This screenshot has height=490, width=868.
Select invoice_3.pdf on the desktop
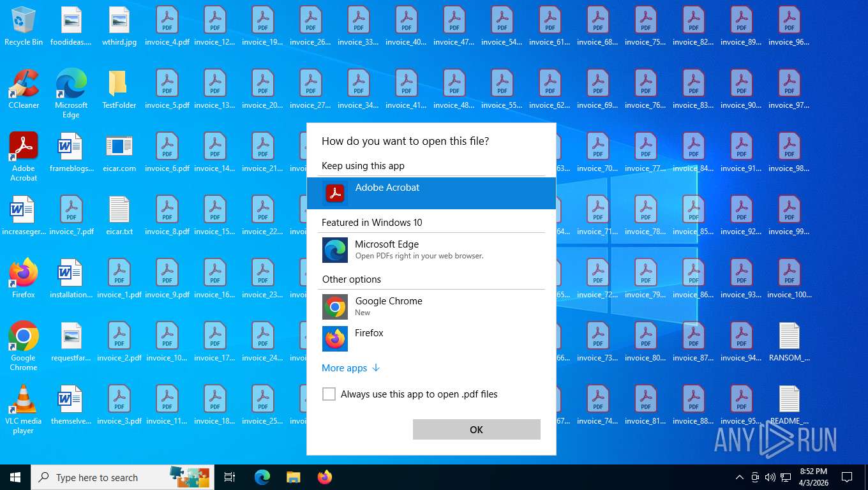(119, 406)
